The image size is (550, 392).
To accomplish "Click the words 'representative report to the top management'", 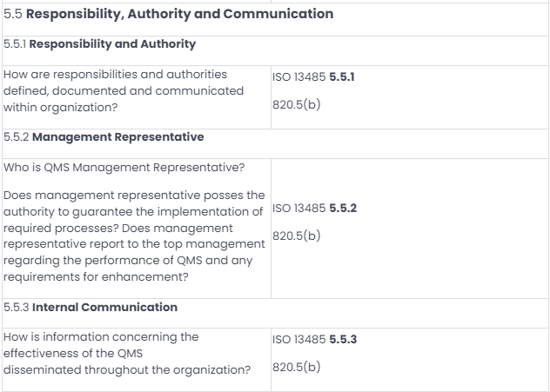I will click(x=134, y=244).
